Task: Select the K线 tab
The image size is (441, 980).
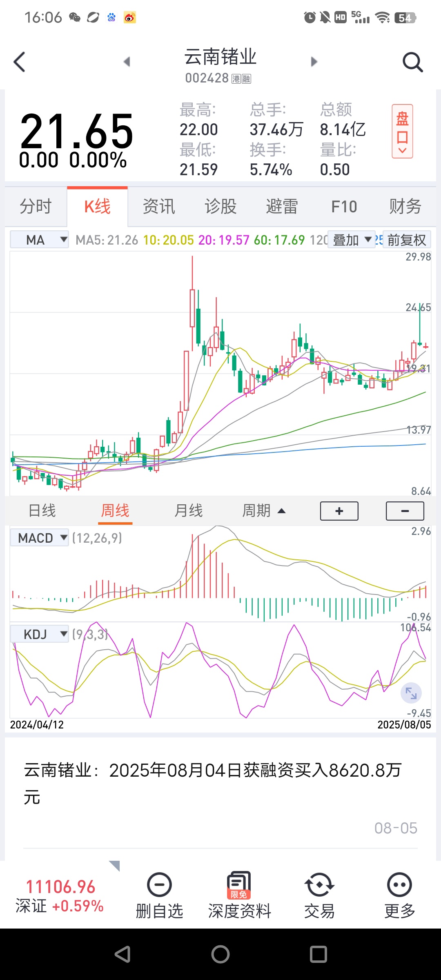Action: (x=97, y=206)
